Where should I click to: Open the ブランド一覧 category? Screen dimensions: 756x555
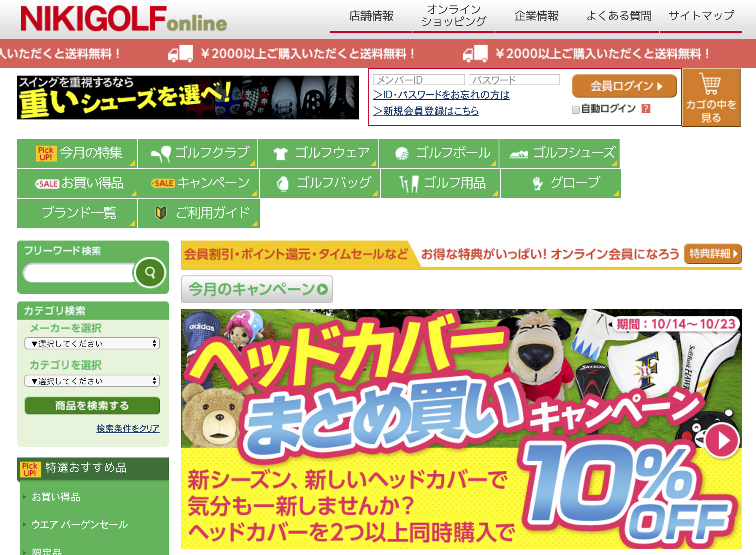(77, 213)
